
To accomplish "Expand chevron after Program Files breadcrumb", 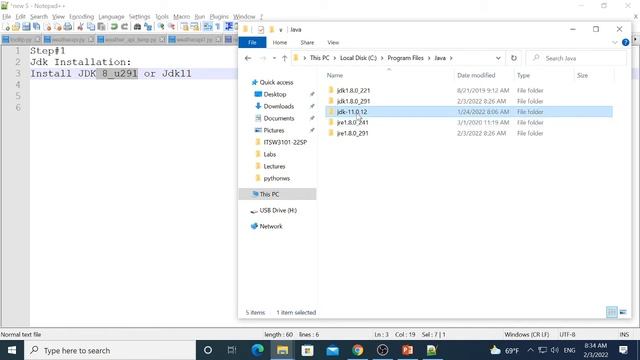I will point(429,58).
